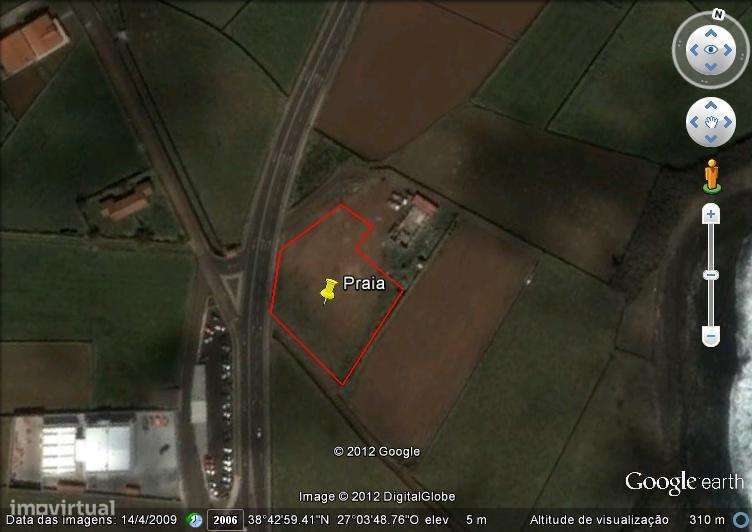This screenshot has width=752, height=532.
Task: Click the zoom slider handle
Action: [711, 275]
